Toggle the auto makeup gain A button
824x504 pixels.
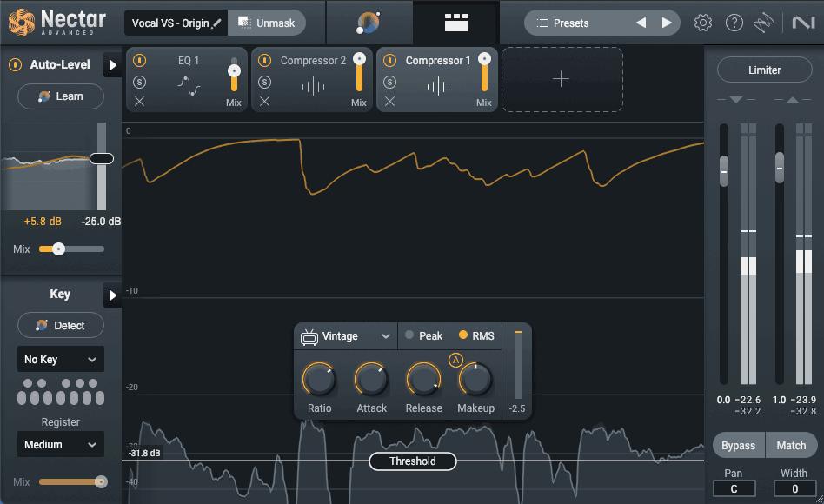pyautogui.click(x=455, y=361)
